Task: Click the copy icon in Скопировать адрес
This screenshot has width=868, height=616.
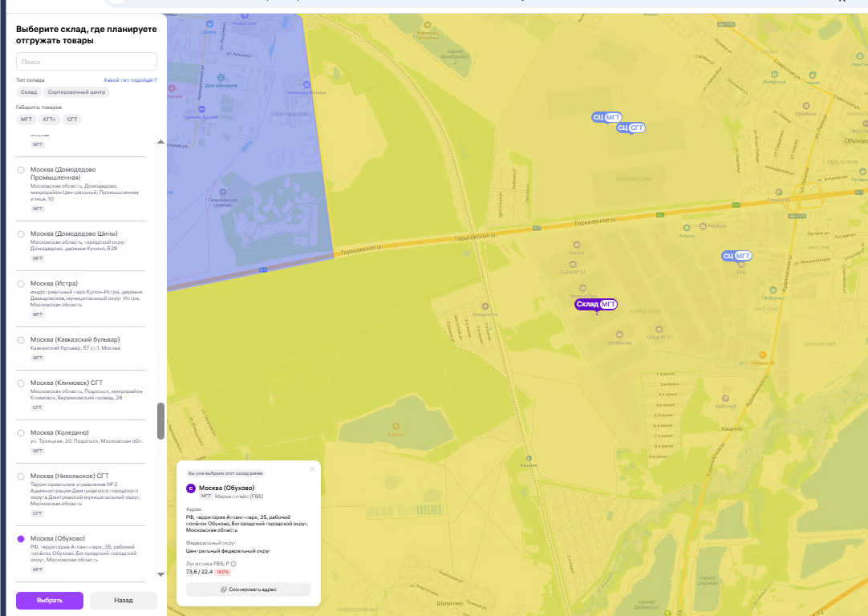Action: pos(224,590)
